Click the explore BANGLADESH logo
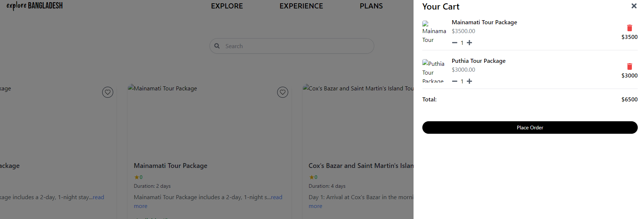 35,6
